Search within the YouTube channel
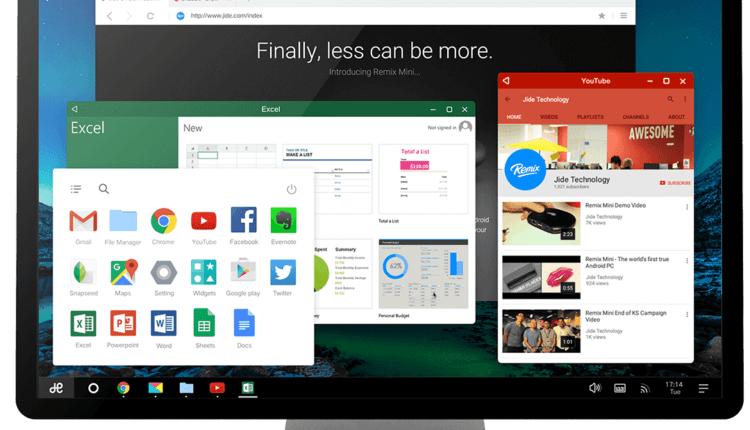The width and height of the screenshot is (750, 430). (670, 99)
